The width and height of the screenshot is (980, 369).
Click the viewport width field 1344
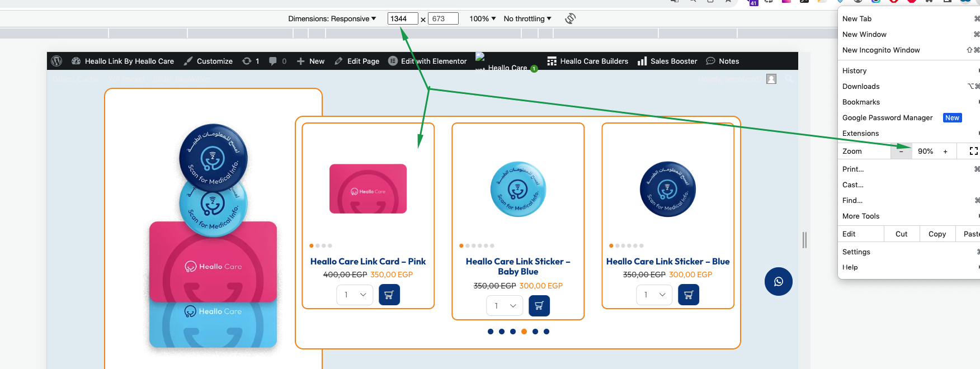pos(403,18)
